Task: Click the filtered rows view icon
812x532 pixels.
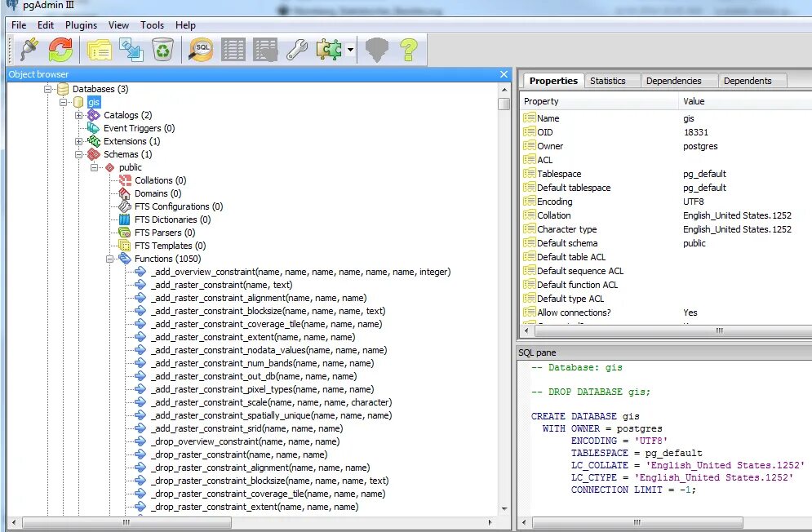Action: click(265, 50)
